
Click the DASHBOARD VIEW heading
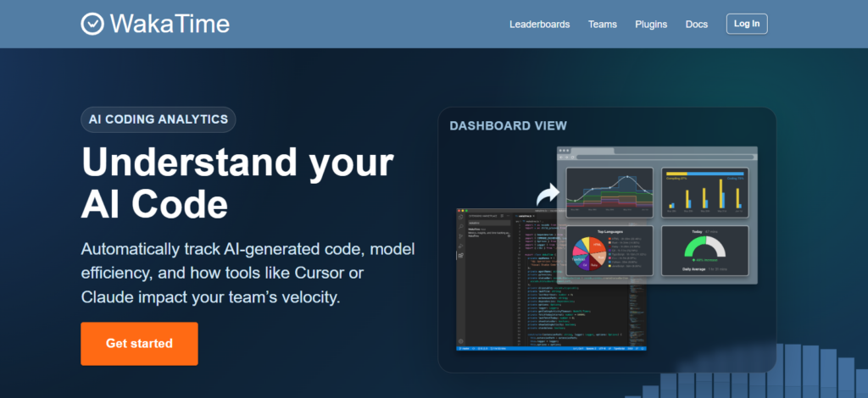coord(509,125)
